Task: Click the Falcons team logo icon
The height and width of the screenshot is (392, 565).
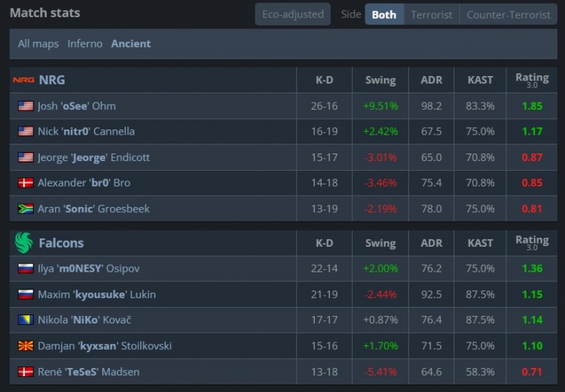Action: (x=23, y=242)
